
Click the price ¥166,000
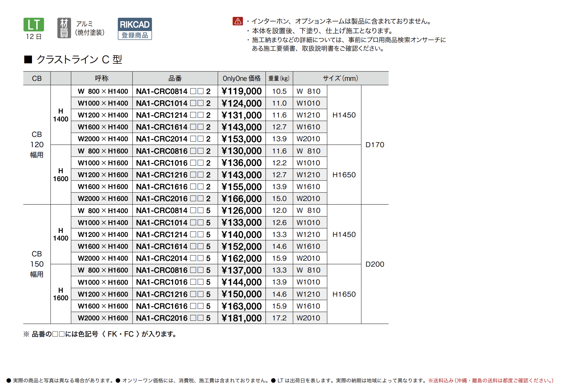(x=242, y=199)
